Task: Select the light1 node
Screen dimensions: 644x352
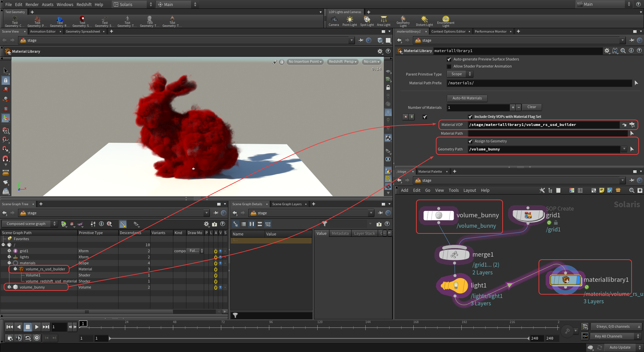Action: (454, 285)
